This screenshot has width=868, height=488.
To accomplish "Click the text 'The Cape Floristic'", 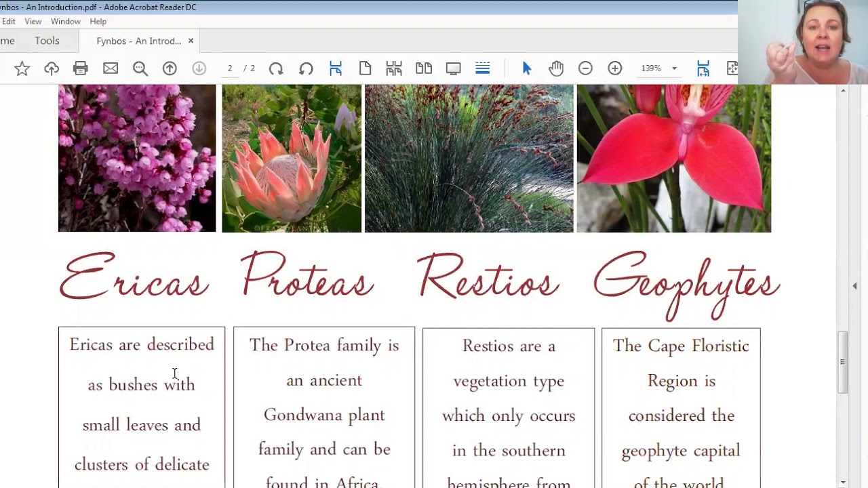I will pyautogui.click(x=681, y=346).
